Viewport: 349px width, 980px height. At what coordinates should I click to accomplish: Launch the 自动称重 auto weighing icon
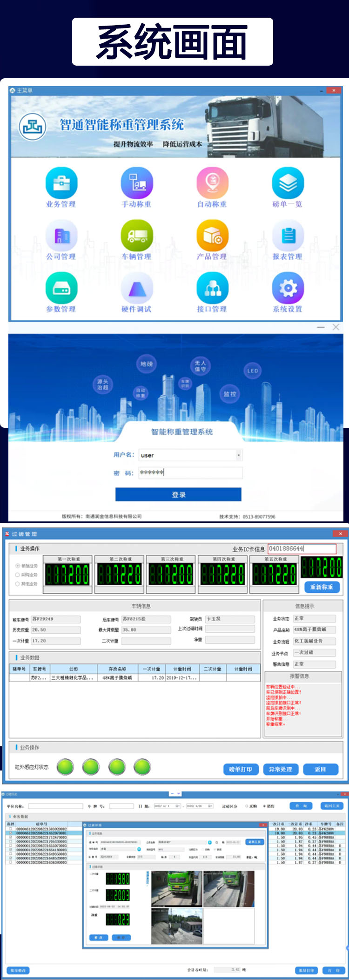point(212,182)
